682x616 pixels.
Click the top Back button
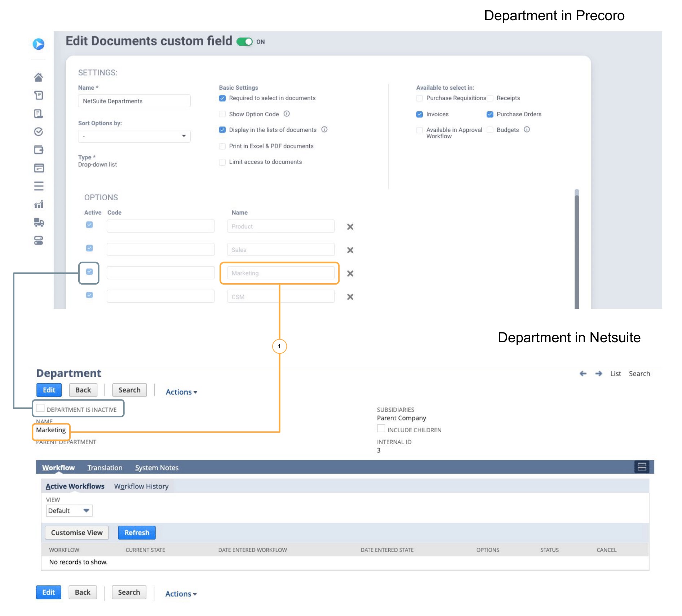point(83,390)
